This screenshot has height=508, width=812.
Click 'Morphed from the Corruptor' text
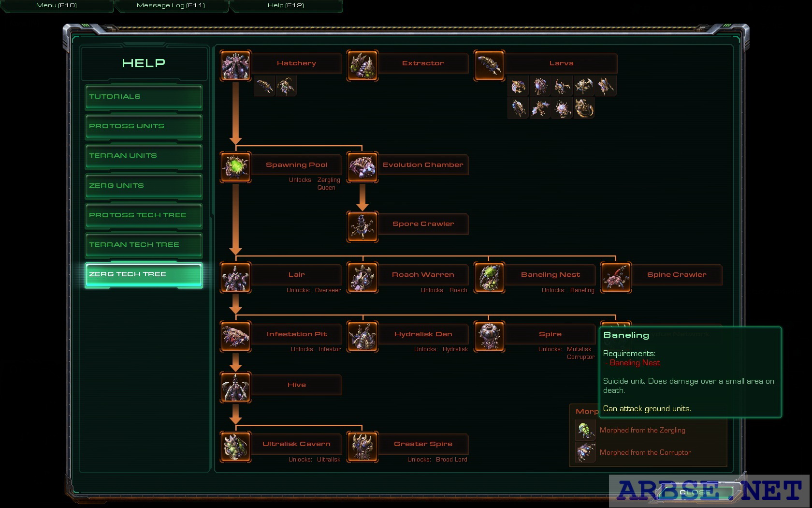click(645, 452)
